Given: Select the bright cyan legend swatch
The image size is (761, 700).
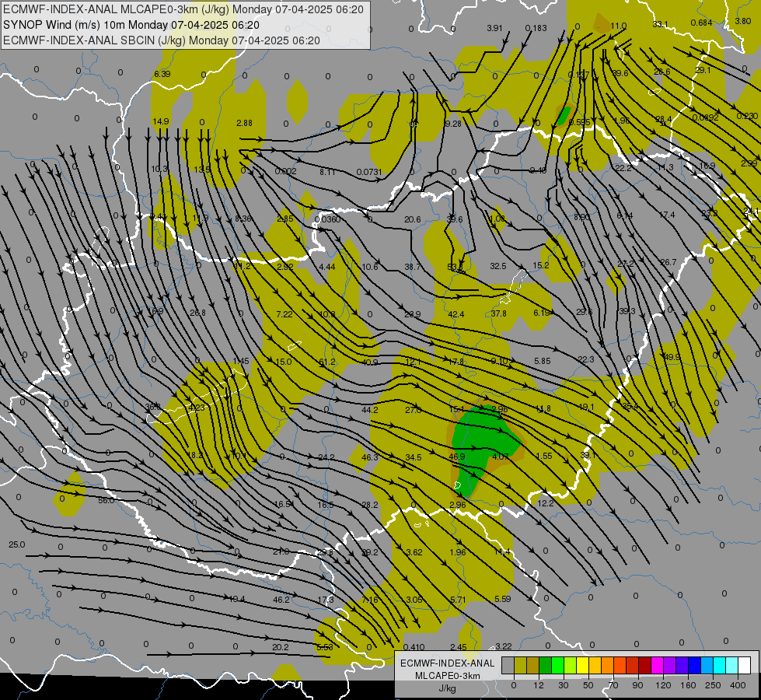Looking at the screenshot, I should 719,665.
